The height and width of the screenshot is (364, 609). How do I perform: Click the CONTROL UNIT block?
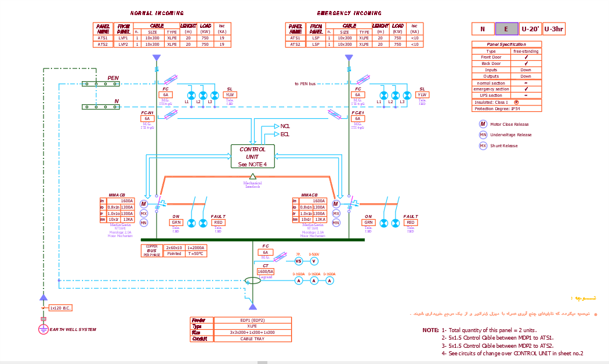tap(252, 156)
